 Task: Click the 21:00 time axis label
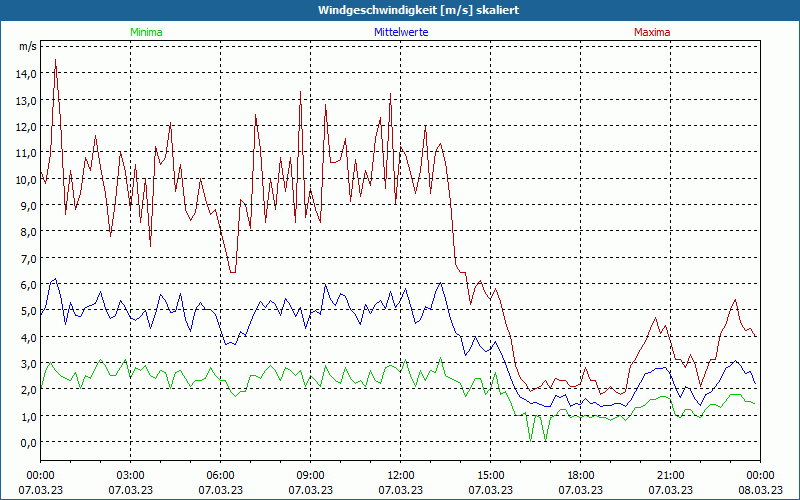670,474
